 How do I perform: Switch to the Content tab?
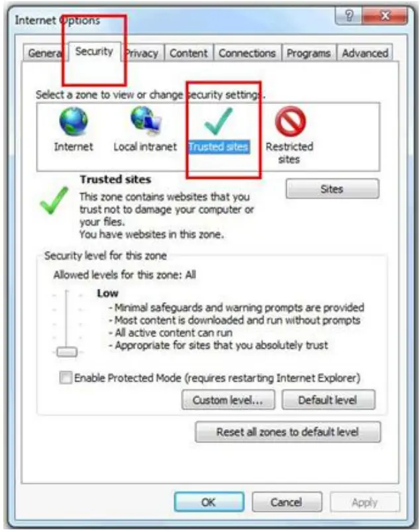[x=189, y=53]
